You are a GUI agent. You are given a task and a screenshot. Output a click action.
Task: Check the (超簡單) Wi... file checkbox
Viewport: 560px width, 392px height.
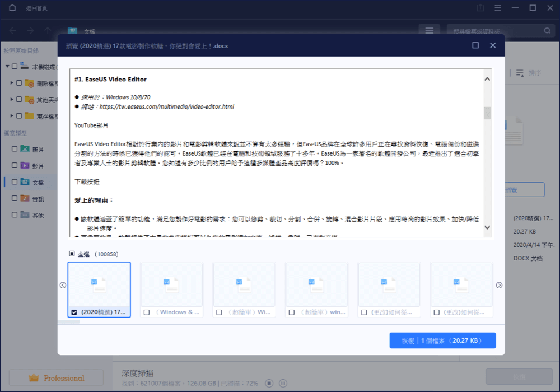(x=219, y=312)
